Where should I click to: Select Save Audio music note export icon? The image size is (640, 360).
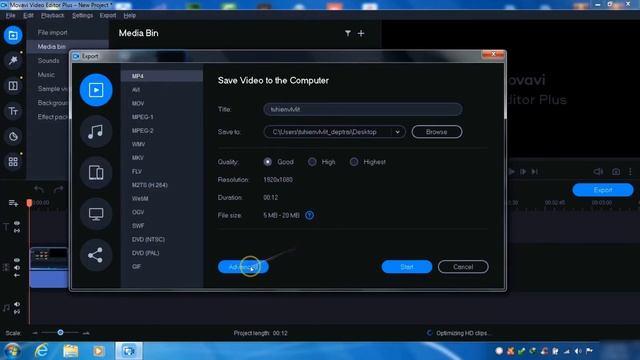[96, 131]
